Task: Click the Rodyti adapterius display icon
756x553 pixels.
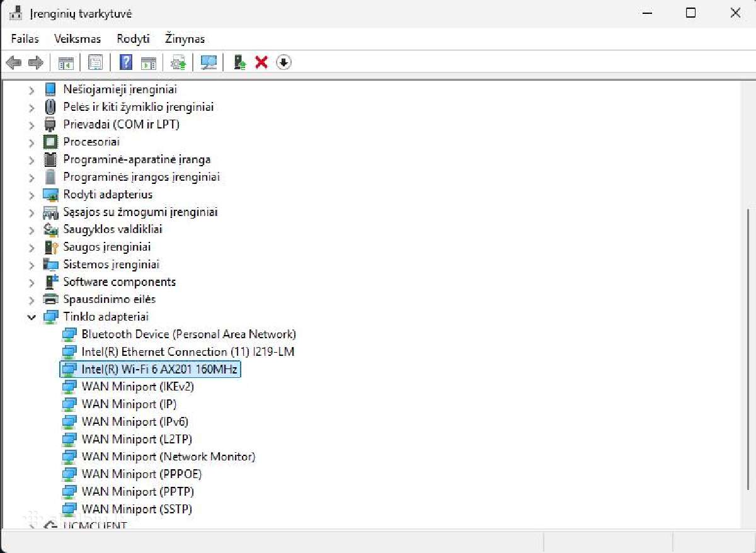Action: click(x=50, y=195)
